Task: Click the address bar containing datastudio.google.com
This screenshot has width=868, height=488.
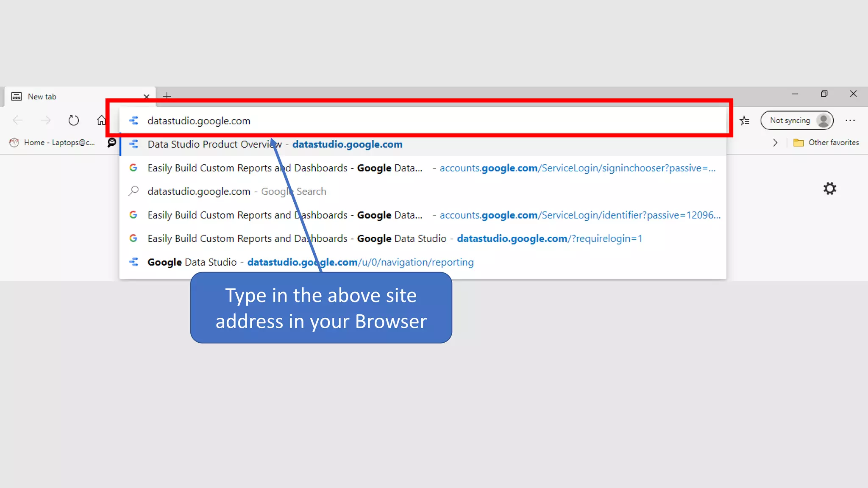Action: (423, 121)
